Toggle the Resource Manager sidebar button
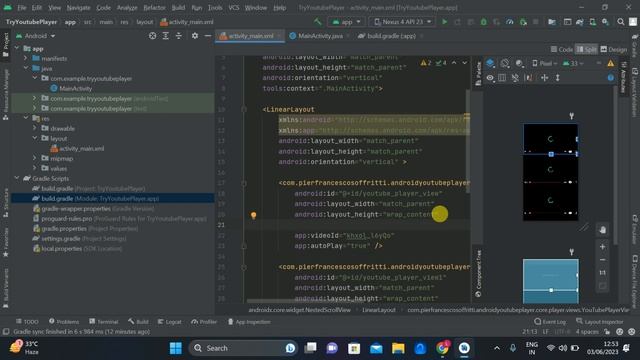The image size is (640, 360). pyautogui.click(x=6, y=95)
